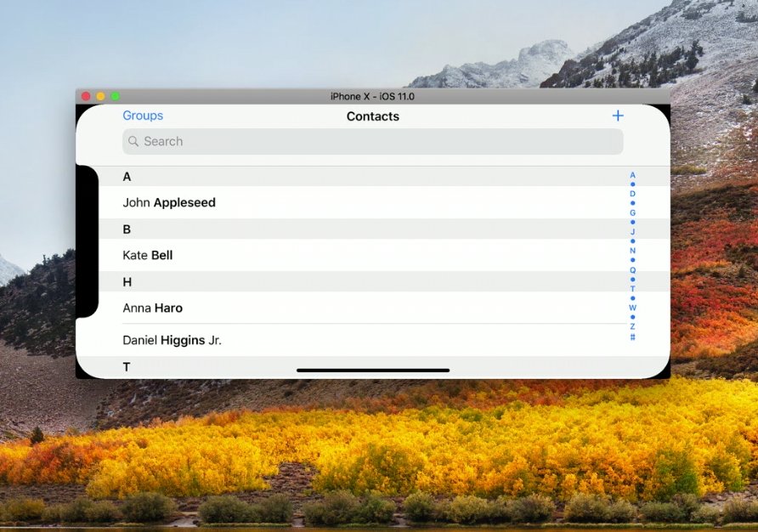The width and height of the screenshot is (758, 532).
Task: Jump to letter Q in index bar
Action: tap(632, 270)
